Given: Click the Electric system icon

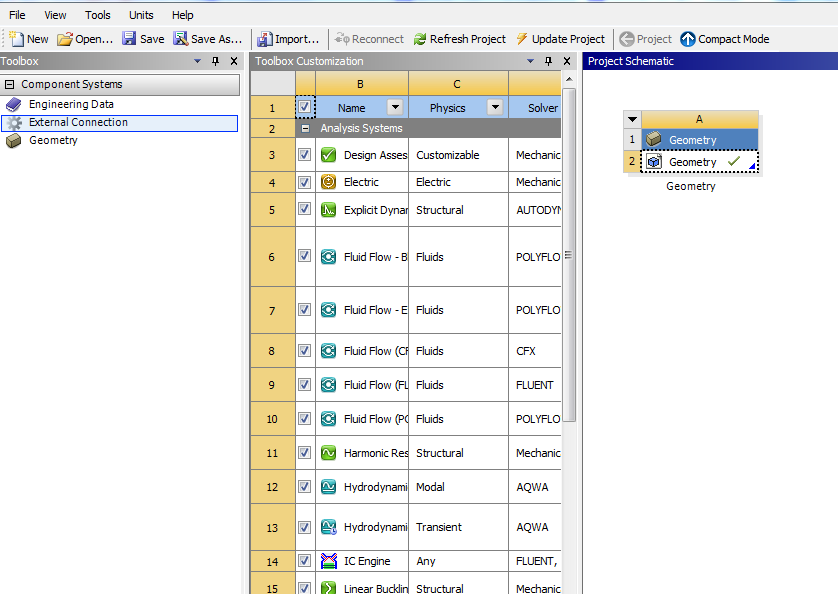Looking at the screenshot, I should pos(328,182).
